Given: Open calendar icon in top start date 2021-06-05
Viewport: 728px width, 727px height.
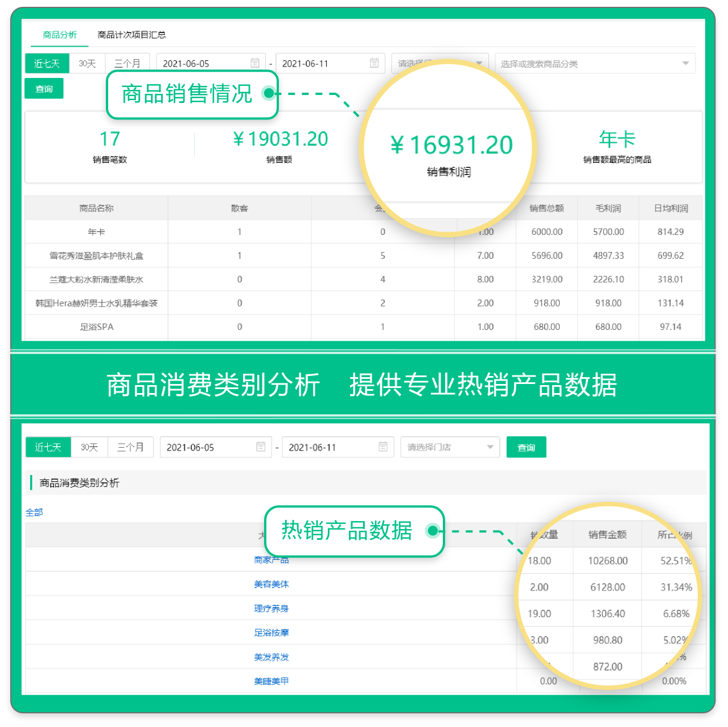Looking at the screenshot, I should 255,63.
